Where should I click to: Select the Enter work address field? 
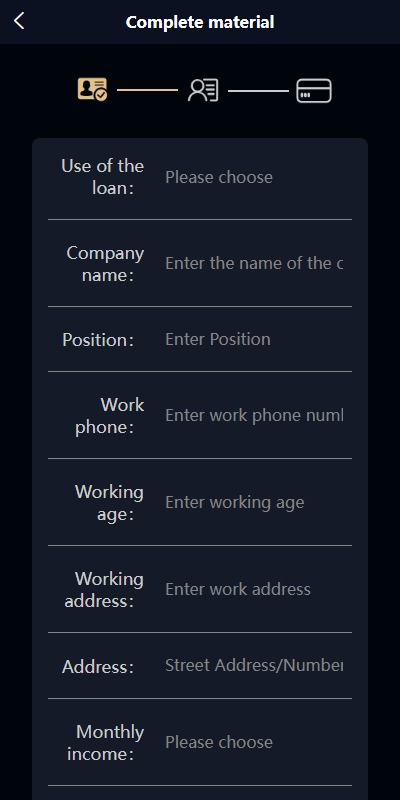(254, 589)
